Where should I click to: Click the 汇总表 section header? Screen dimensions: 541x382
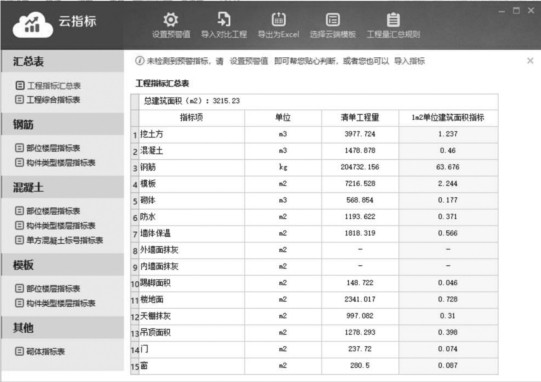(62, 61)
